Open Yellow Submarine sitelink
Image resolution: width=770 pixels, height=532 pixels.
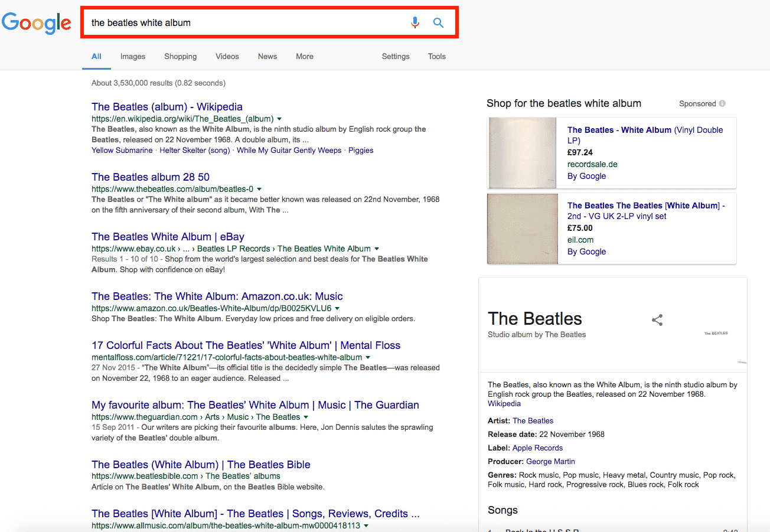(x=122, y=151)
